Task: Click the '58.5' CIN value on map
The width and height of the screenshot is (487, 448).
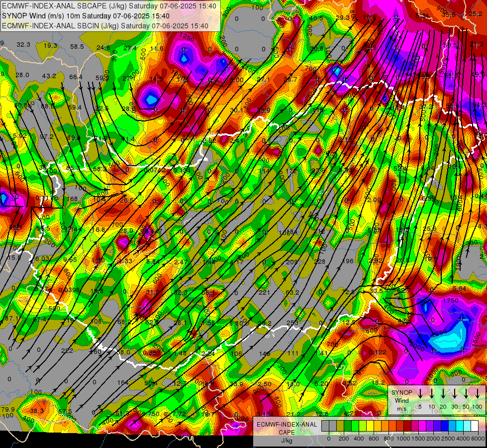Action: point(77,47)
